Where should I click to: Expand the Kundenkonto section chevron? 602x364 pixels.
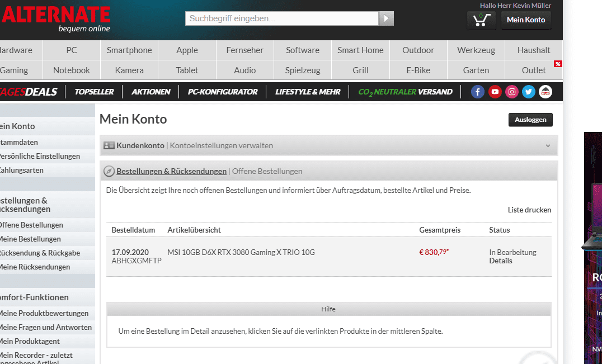[x=548, y=146]
